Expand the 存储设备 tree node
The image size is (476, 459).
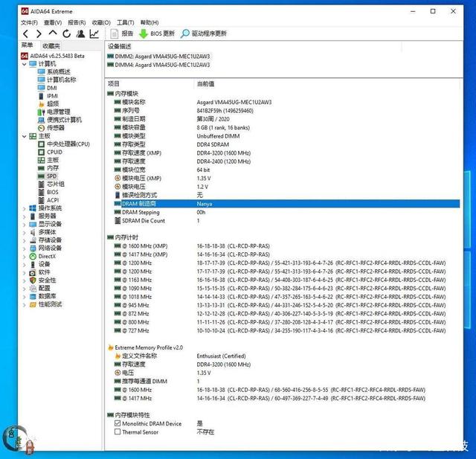[x=25, y=240]
